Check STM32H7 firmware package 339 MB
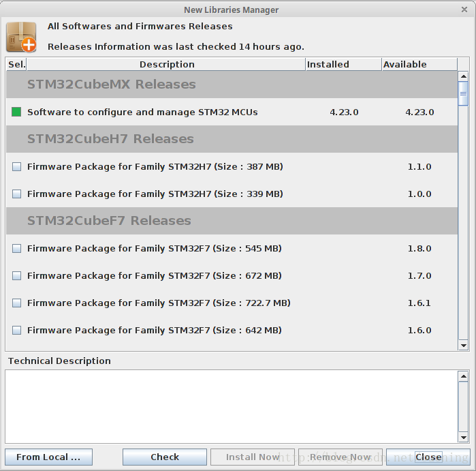 click(17, 194)
